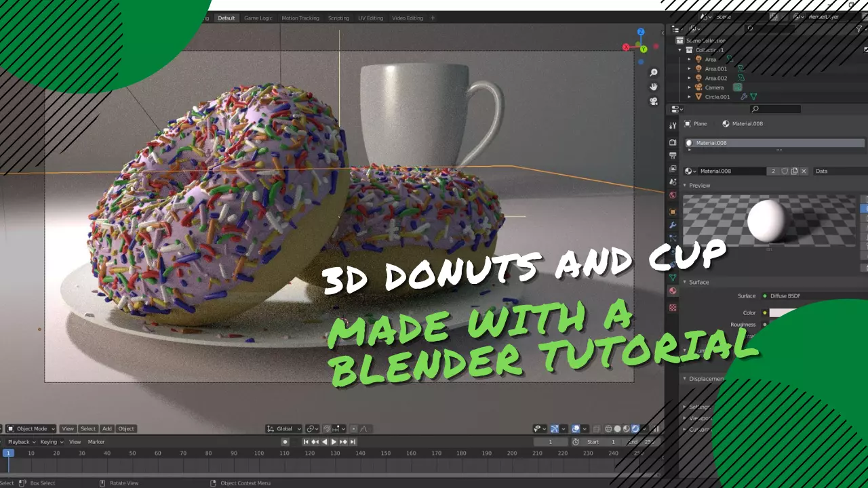Click the green mesh data icon beside Circle.001
This screenshot has height=488, width=868.
pos(753,97)
